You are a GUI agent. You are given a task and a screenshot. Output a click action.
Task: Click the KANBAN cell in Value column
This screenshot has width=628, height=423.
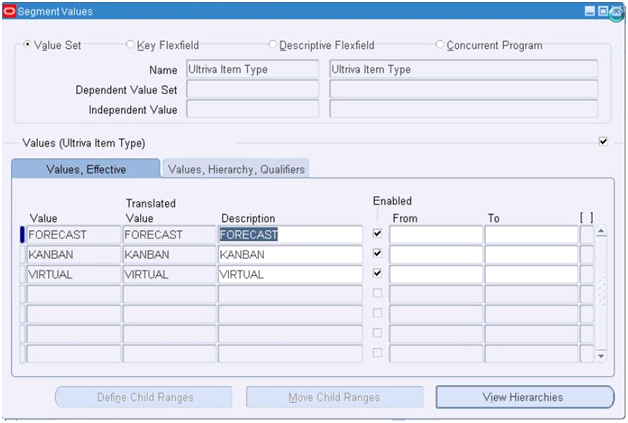tap(74, 255)
